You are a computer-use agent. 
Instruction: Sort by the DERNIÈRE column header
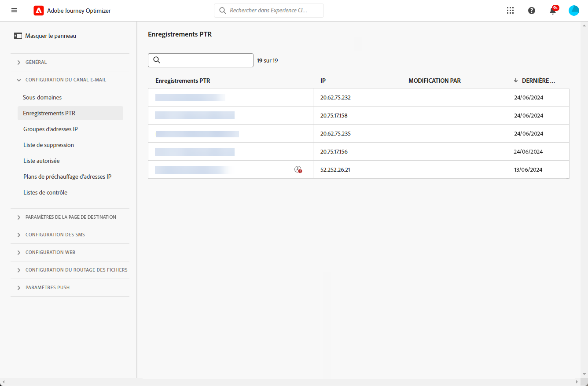click(538, 81)
